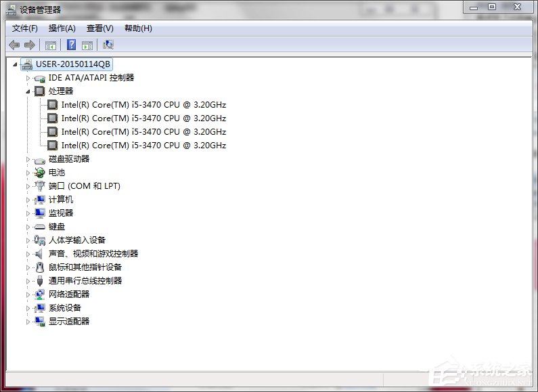Expand the 人体学输入设备 node

(28, 240)
